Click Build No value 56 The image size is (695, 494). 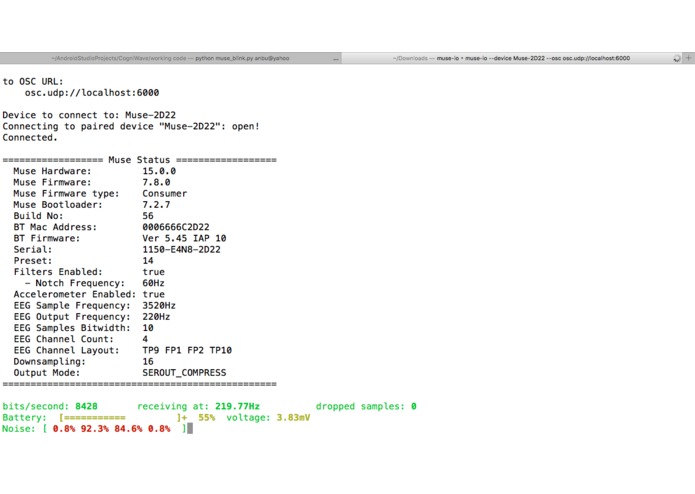point(148,216)
